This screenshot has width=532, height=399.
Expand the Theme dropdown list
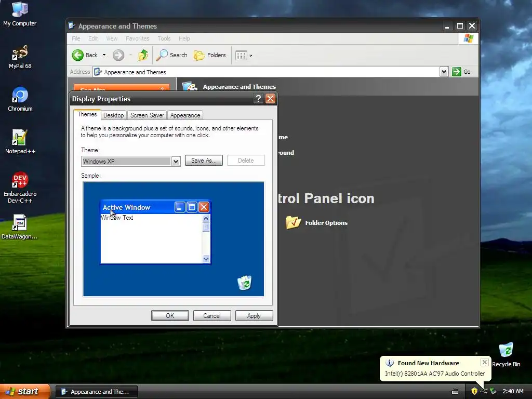176,161
